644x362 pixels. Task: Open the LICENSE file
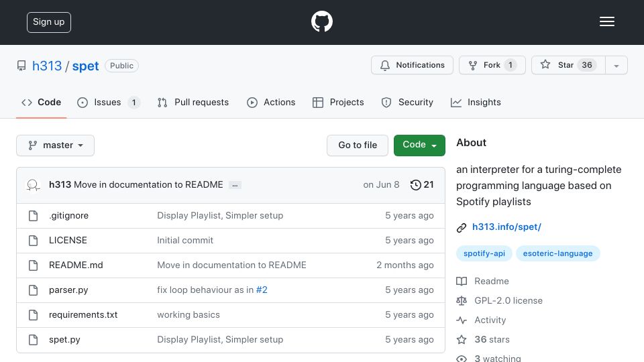tap(68, 240)
